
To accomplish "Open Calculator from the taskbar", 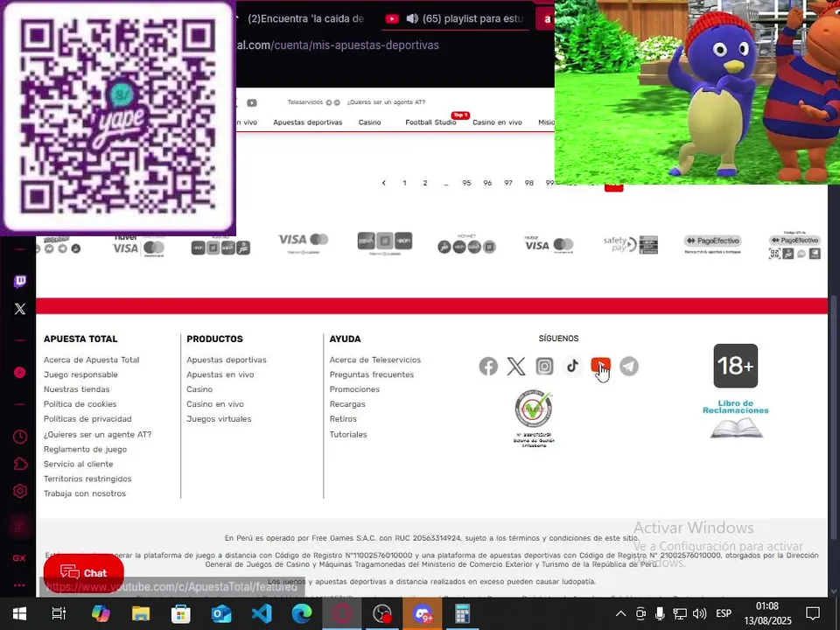I will point(462,613).
